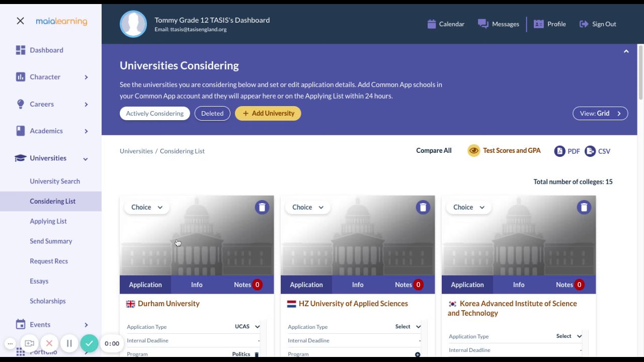The height and width of the screenshot is (362, 644).
Task: Toggle Test Scores and GPA eye
Action: click(473, 150)
